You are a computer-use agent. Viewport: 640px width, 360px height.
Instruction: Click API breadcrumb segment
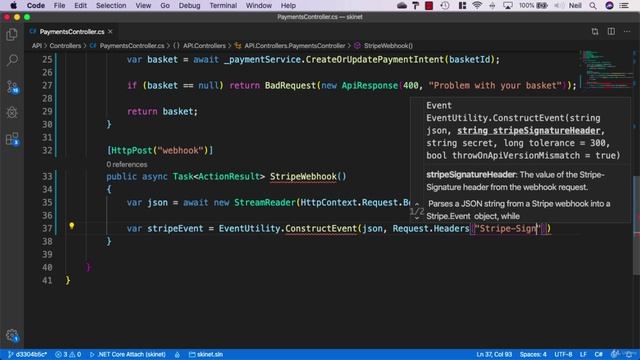[37, 46]
